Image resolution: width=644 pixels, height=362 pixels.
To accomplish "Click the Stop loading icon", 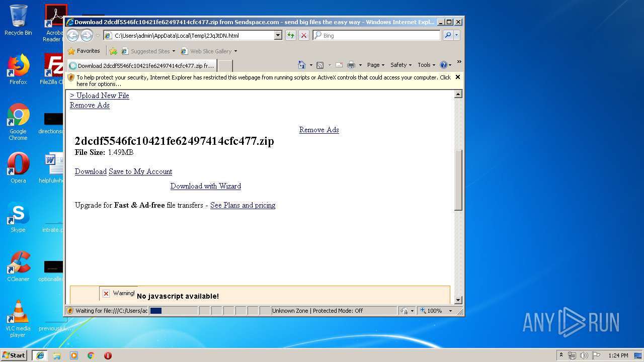I will (304, 35).
